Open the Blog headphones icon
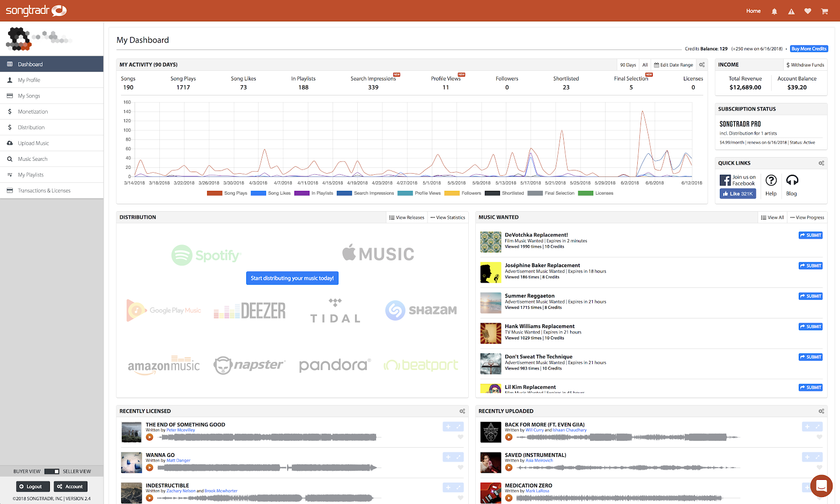840x504 pixels. [792, 180]
